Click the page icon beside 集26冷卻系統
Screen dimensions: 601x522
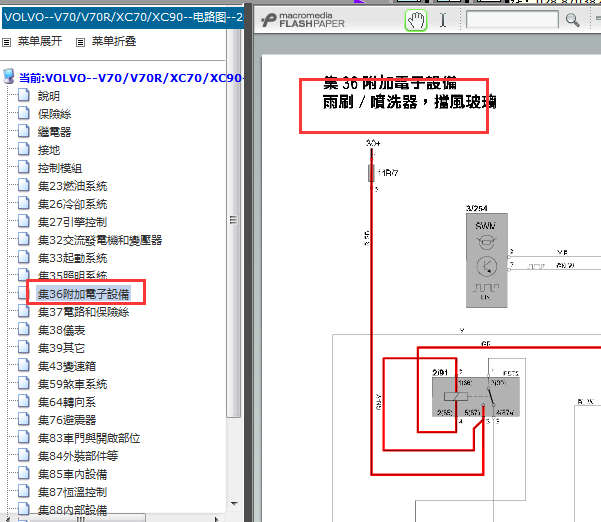pyautogui.click(x=24, y=203)
